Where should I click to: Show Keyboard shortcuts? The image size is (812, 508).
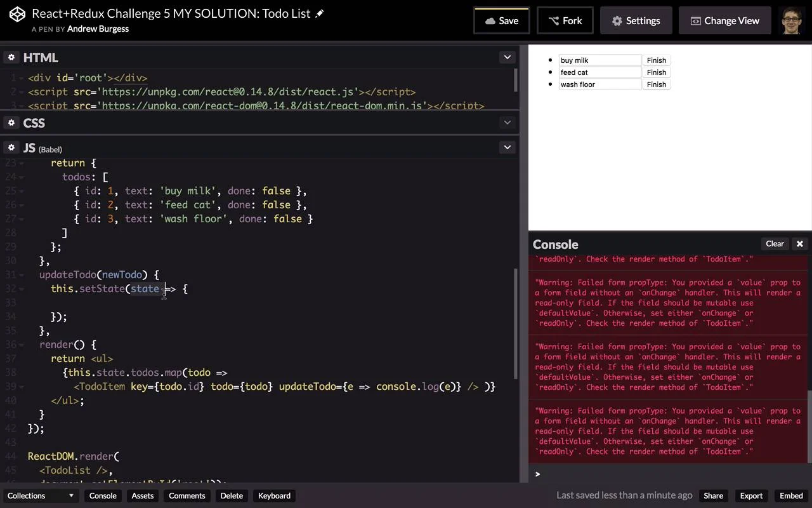274,496
